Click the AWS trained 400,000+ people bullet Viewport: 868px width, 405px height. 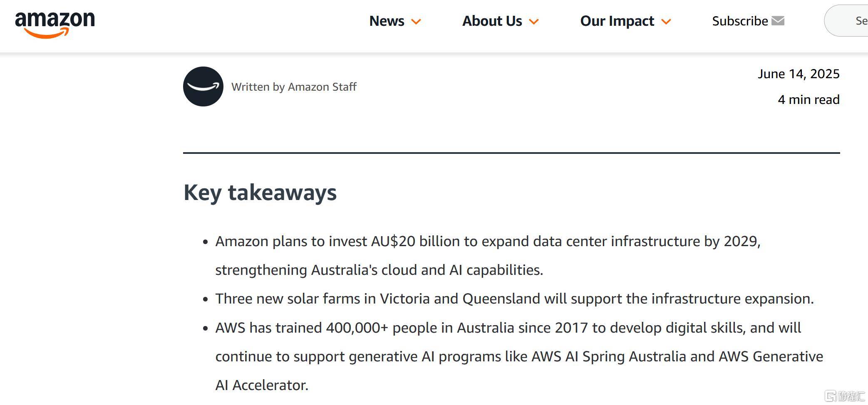click(519, 356)
